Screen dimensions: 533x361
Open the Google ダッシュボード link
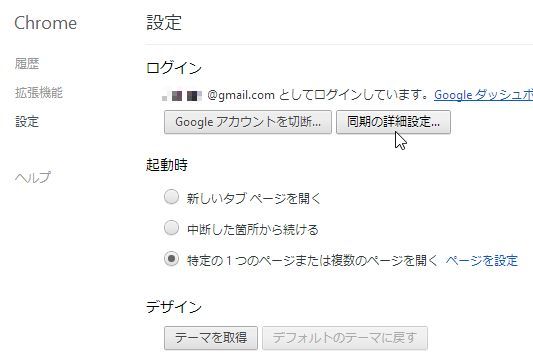coord(483,95)
